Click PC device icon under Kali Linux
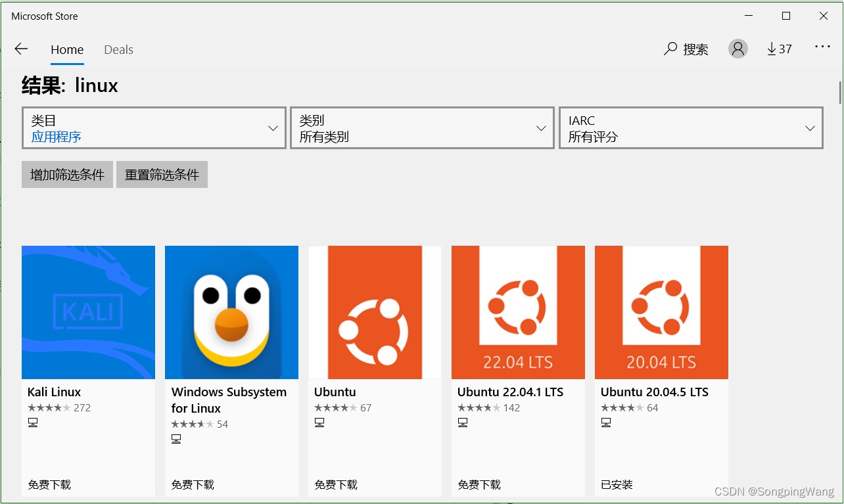Image resolution: width=844 pixels, height=504 pixels. tap(33, 423)
